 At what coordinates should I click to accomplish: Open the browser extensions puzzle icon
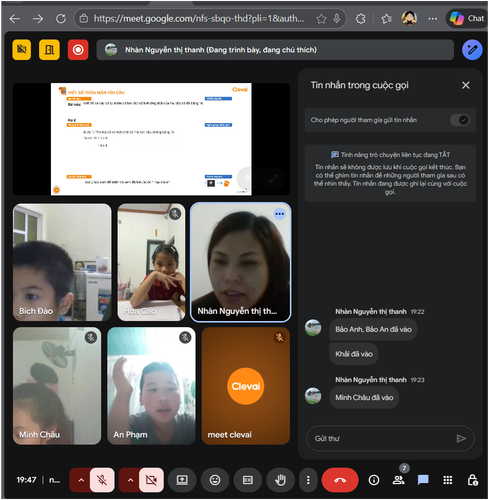[361, 19]
